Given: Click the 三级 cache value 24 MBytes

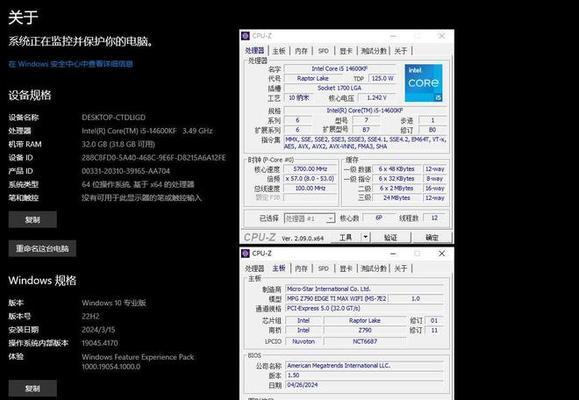Looking at the screenshot, I should coord(397,198).
